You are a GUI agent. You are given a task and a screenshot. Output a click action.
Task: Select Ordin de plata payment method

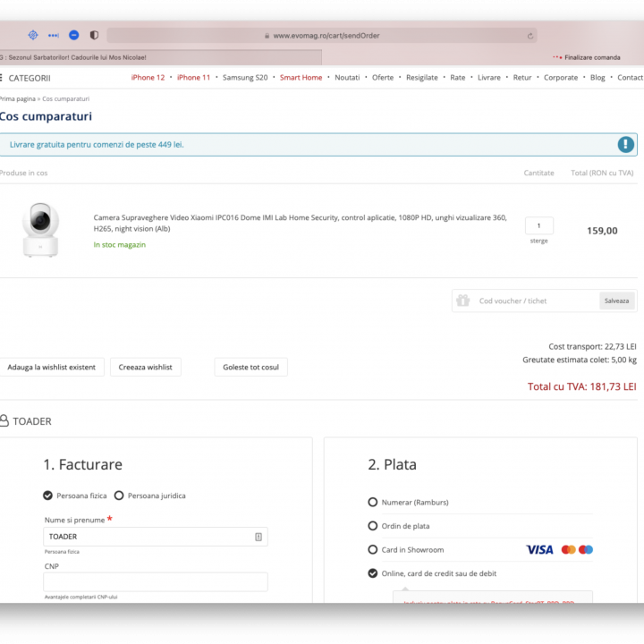click(x=373, y=526)
